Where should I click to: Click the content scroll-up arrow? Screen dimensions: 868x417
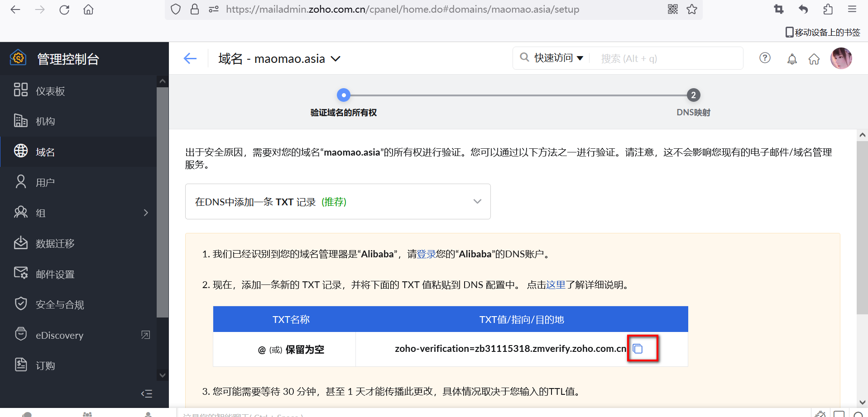862,135
